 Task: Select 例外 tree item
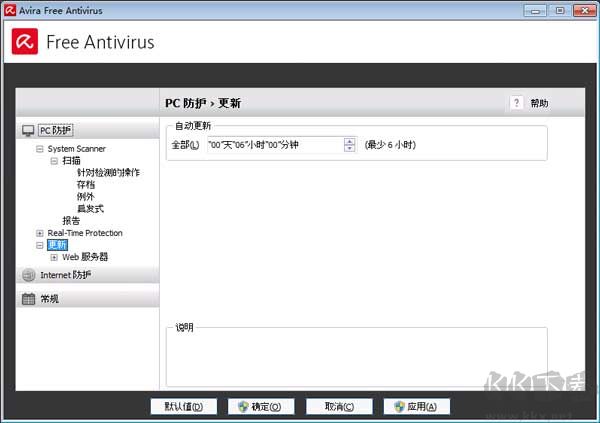point(85,197)
